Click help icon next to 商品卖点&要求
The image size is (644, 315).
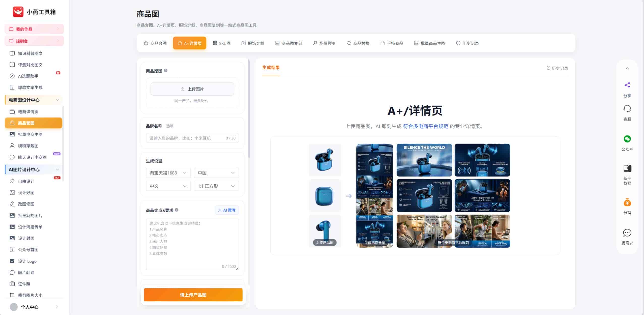[x=177, y=210]
